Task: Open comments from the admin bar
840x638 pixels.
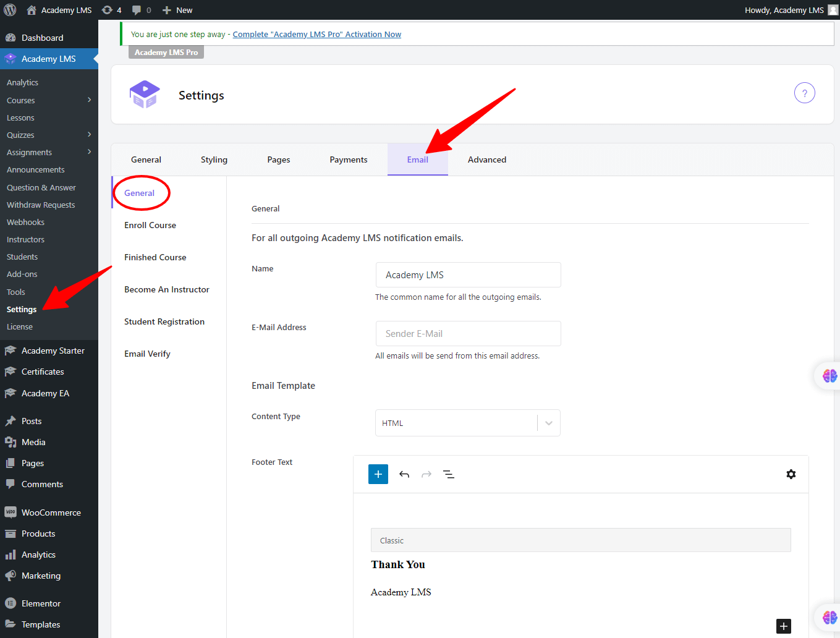Action: [141, 9]
